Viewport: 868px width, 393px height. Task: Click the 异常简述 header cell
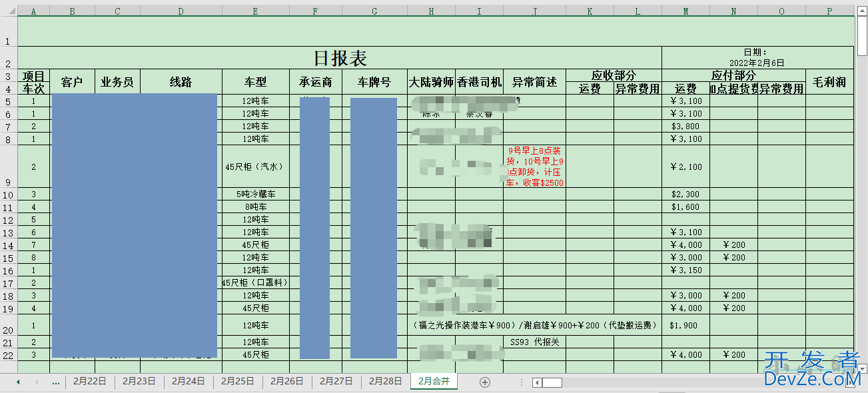pos(535,82)
